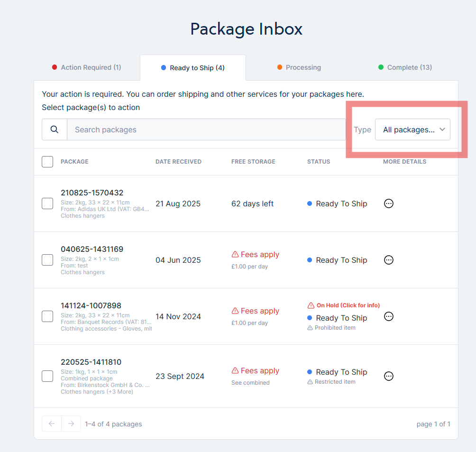Click the next page arrow
This screenshot has width=476, height=452.
pos(71,424)
